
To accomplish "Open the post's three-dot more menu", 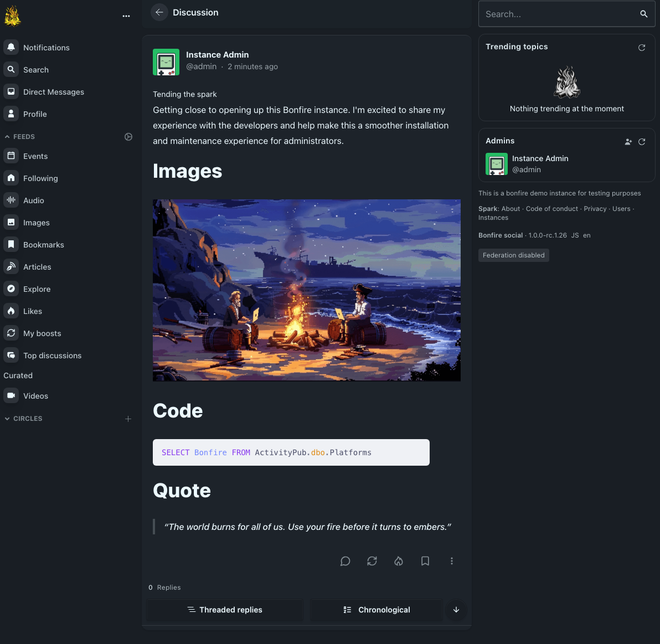I will (452, 561).
